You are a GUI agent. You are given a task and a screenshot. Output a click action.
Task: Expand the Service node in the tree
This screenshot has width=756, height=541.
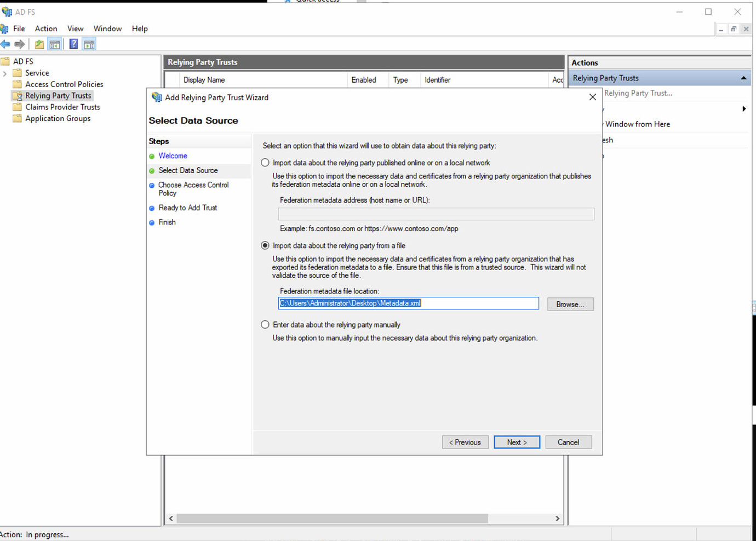tap(5, 72)
